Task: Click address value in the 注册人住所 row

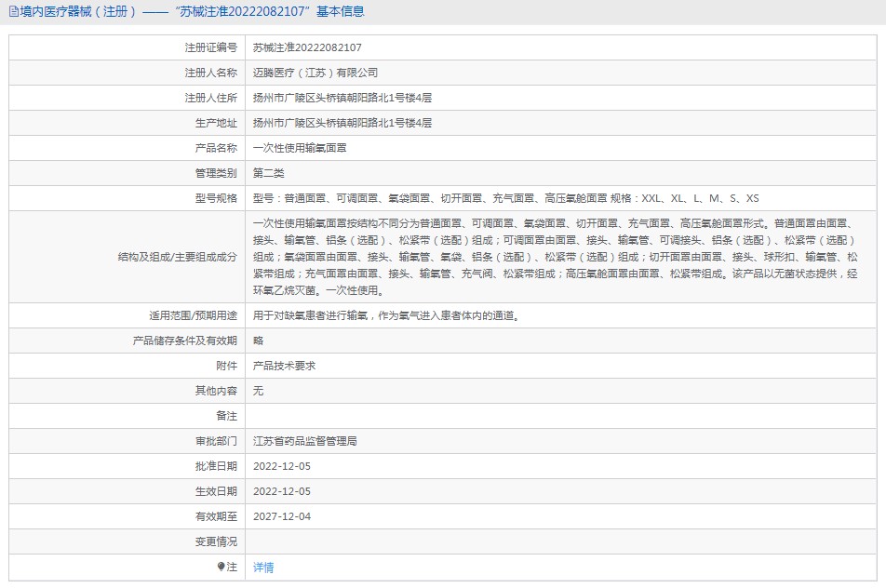Action: tap(342, 98)
